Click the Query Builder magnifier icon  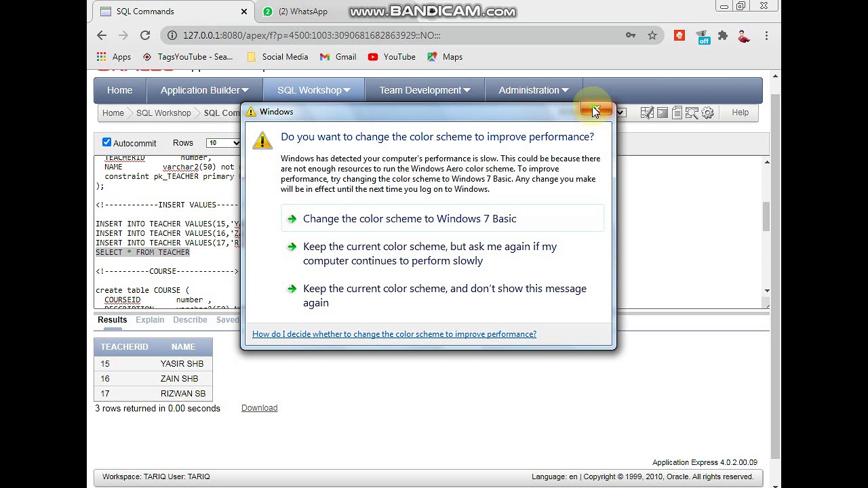point(692,113)
